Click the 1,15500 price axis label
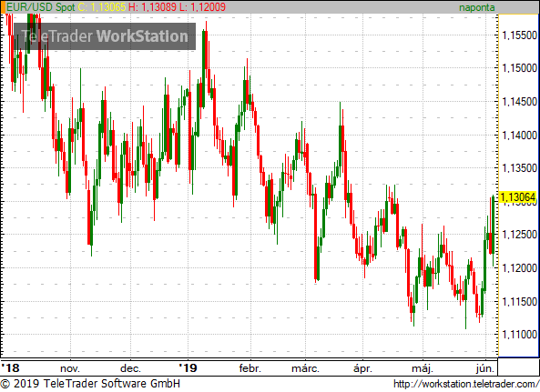 click(520, 35)
